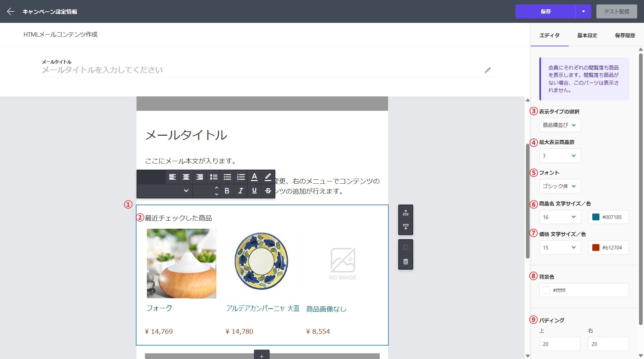Move the block up
Image resolution: width=644 pixels, height=359 pixels.
(406, 213)
